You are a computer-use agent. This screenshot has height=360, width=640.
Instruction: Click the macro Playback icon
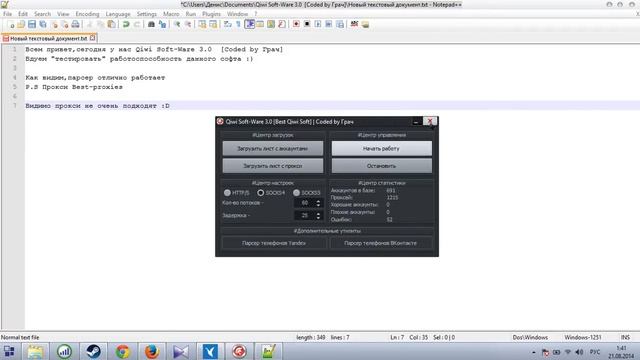(x=318, y=24)
